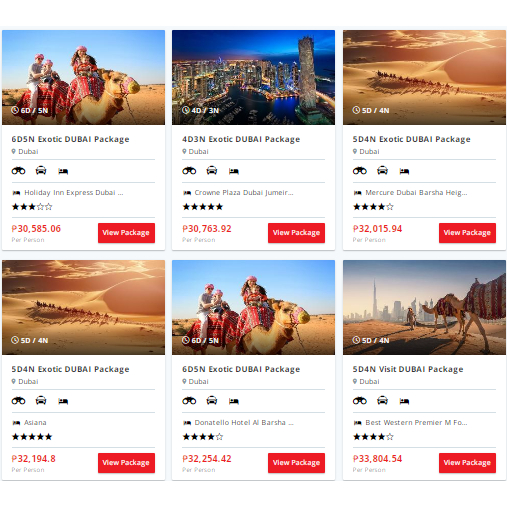Screen dimensions: 507x507
Task: Click bed icon on 5D4N Mercure package card
Action: tap(404, 171)
